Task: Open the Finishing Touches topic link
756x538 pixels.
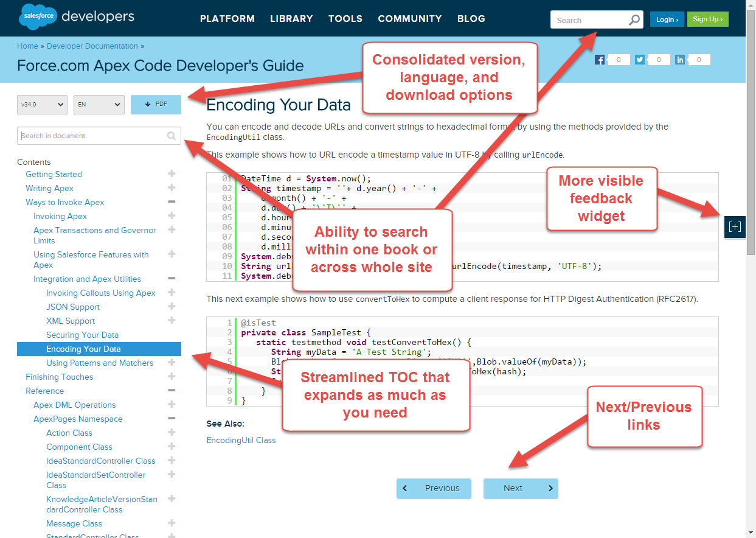Action: (60, 377)
